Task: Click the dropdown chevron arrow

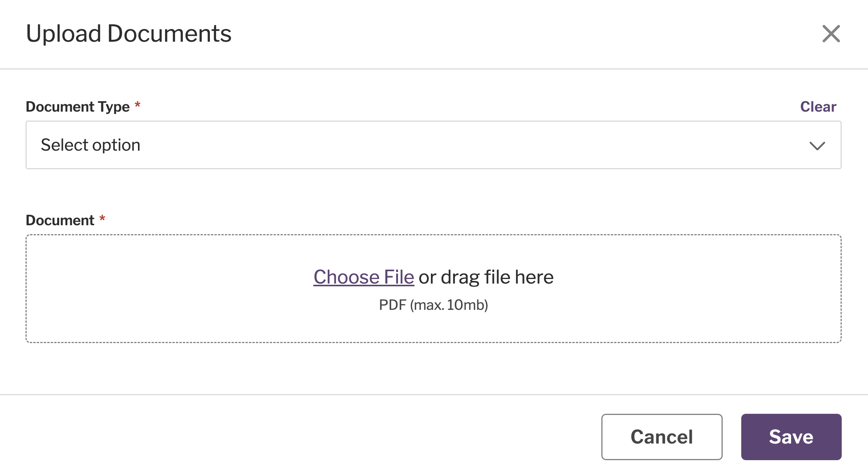Action: [817, 146]
